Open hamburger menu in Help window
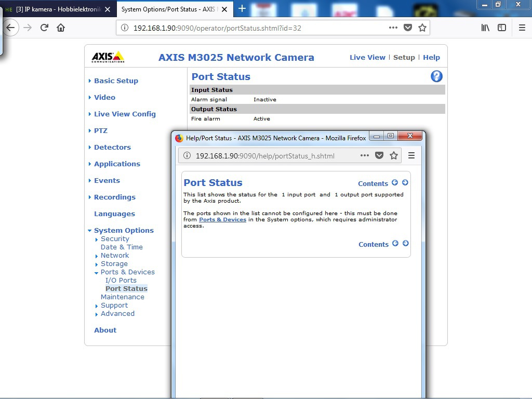Viewport: 532px width, 399px height. tap(411, 155)
